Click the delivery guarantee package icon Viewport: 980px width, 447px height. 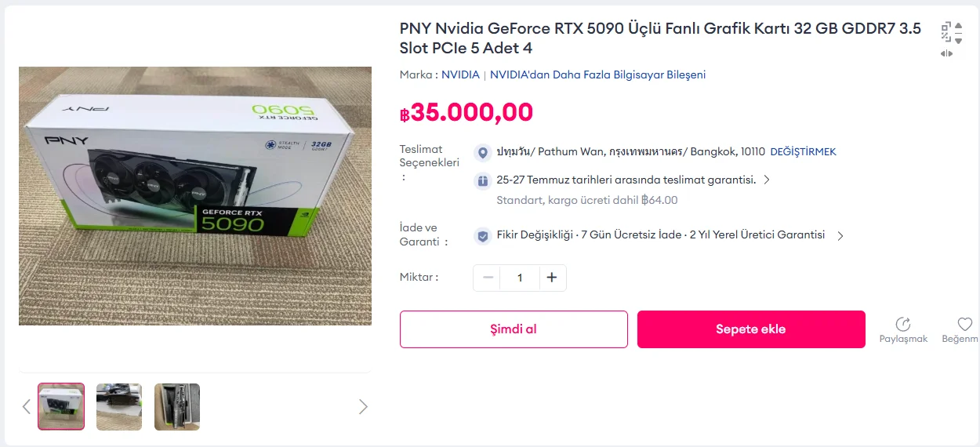482,180
